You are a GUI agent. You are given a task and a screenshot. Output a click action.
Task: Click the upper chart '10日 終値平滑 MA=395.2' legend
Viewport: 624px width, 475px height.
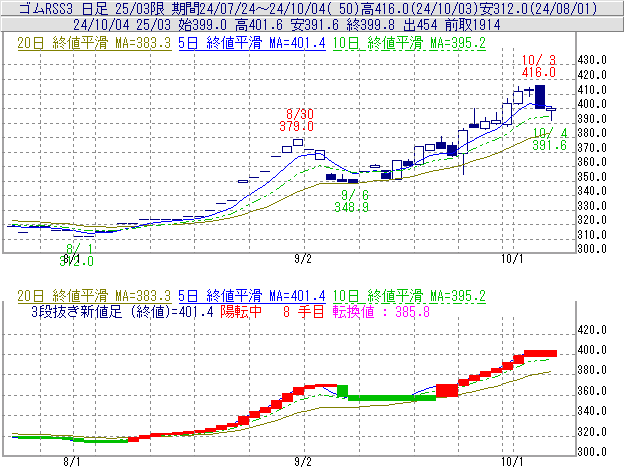409,43
